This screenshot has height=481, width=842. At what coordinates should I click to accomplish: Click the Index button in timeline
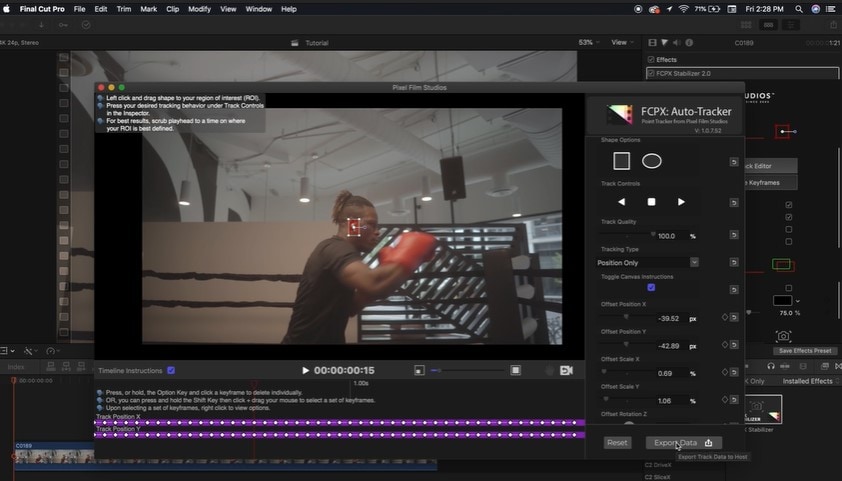pyautogui.click(x=16, y=367)
